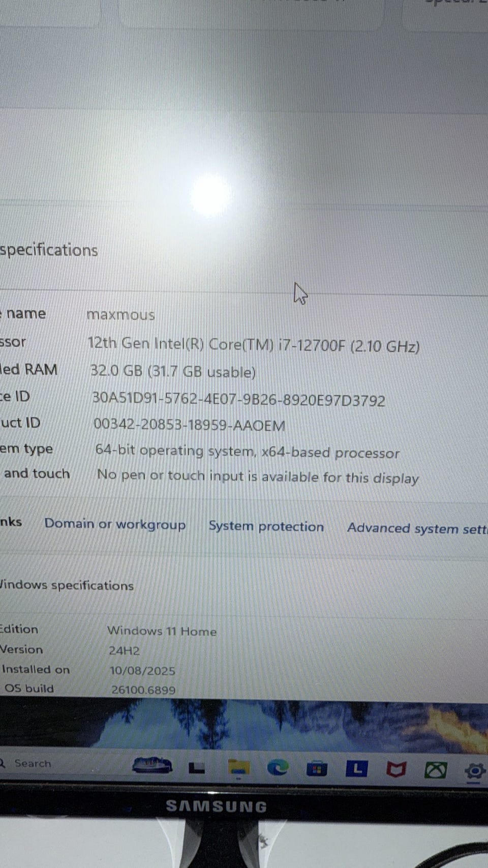Image resolution: width=488 pixels, height=868 pixels.
Task: Open the Microsoft Store taskbar icon
Action: (317, 768)
